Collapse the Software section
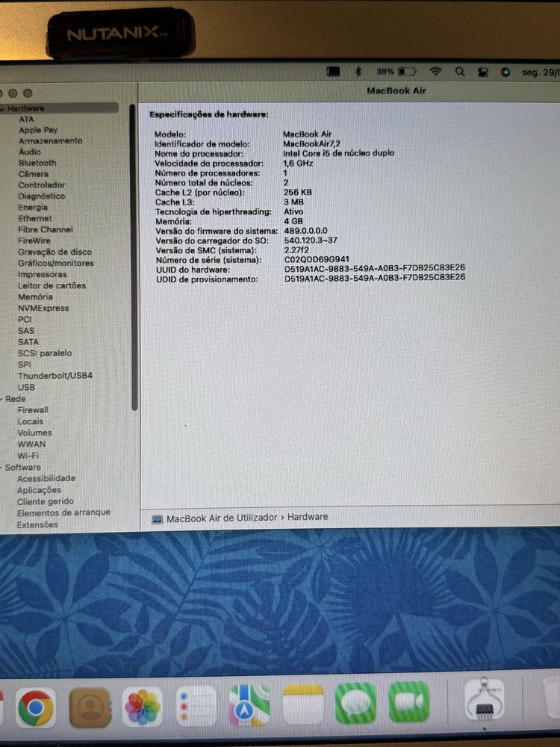The height and width of the screenshot is (747, 560). 2,468
